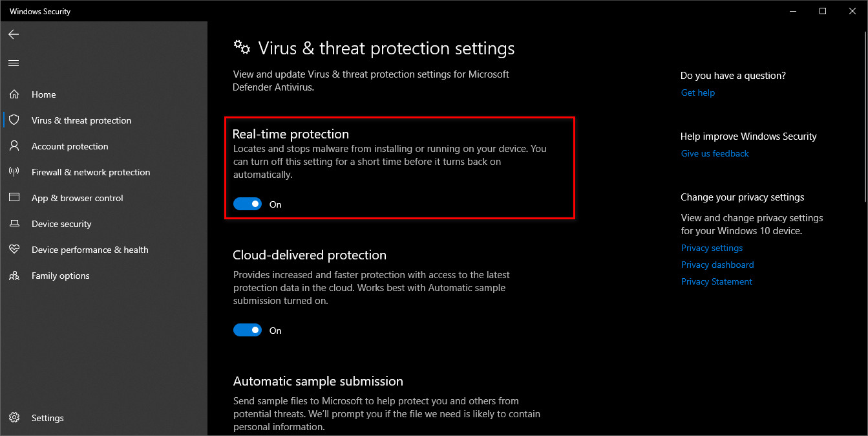Click the Home house icon

click(x=14, y=94)
